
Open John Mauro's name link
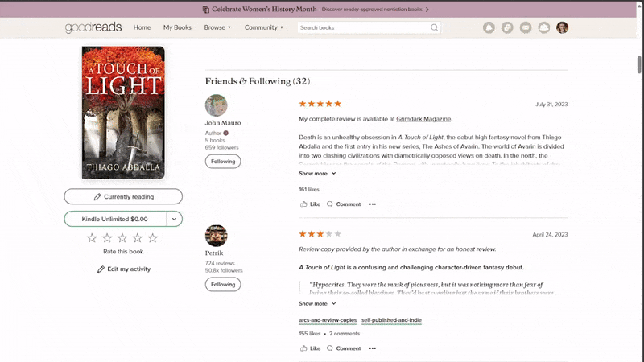pyautogui.click(x=223, y=123)
